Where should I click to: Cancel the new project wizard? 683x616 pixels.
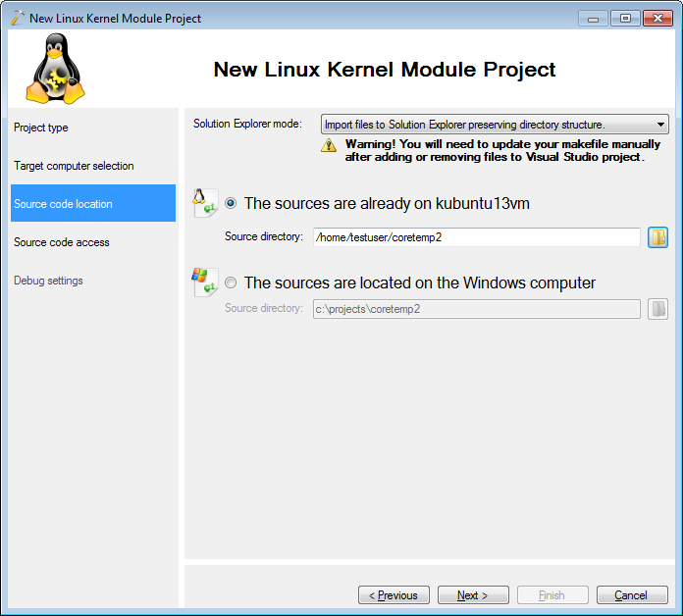(632, 594)
